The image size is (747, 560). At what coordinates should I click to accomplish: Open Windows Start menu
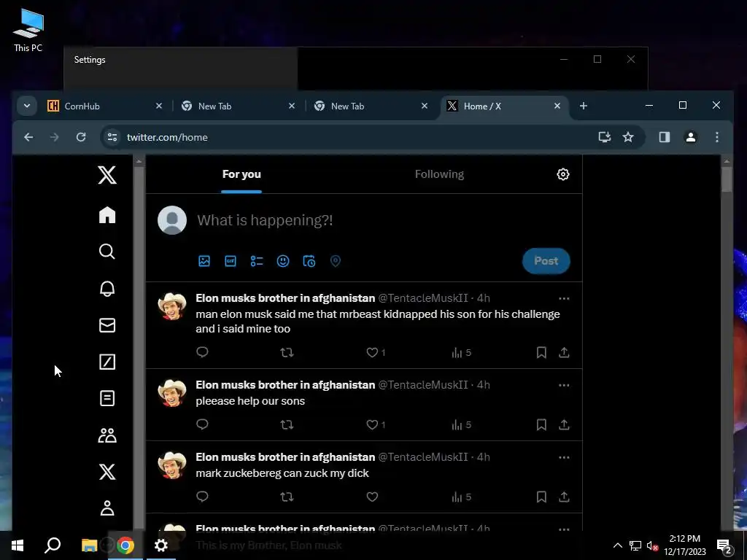(18, 545)
